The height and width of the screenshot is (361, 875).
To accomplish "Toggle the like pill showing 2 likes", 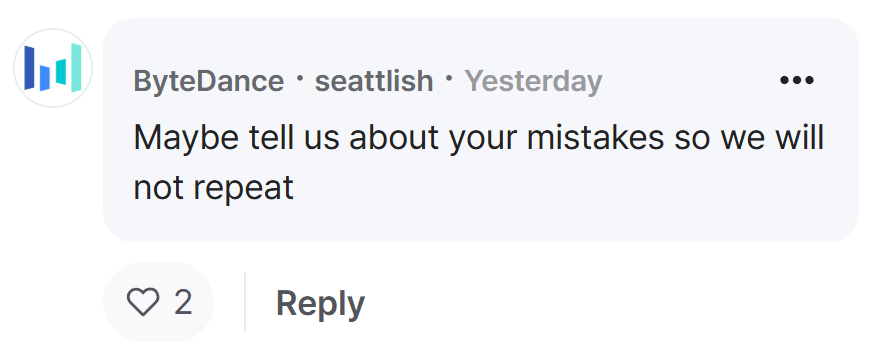I will [x=158, y=302].
